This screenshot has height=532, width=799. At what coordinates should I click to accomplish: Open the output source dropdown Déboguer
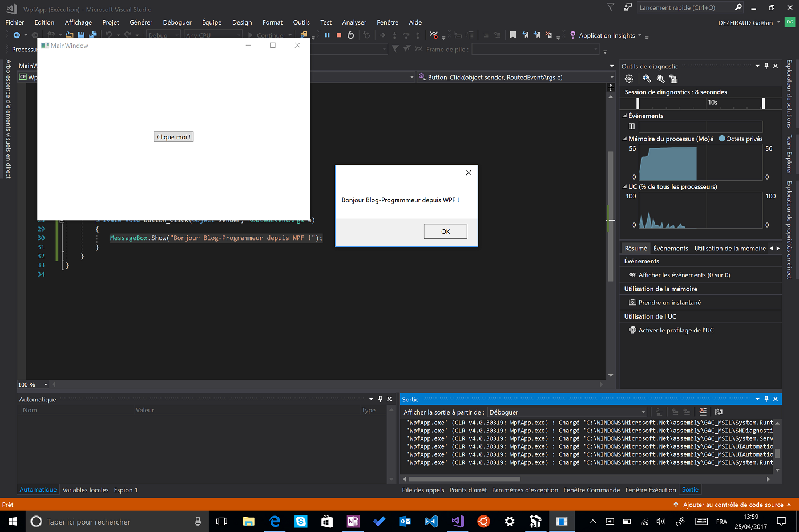click(x=567, y=412)
